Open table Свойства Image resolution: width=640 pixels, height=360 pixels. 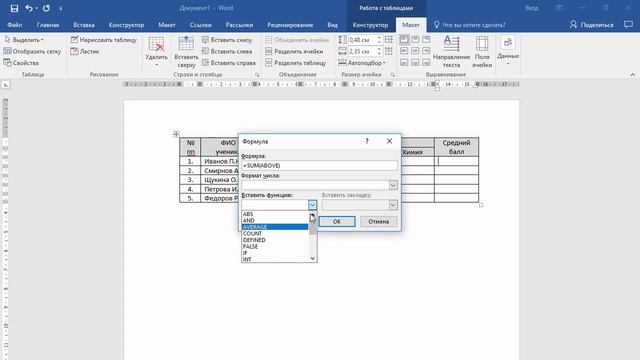pyautogui.click(x=21, y=63)
